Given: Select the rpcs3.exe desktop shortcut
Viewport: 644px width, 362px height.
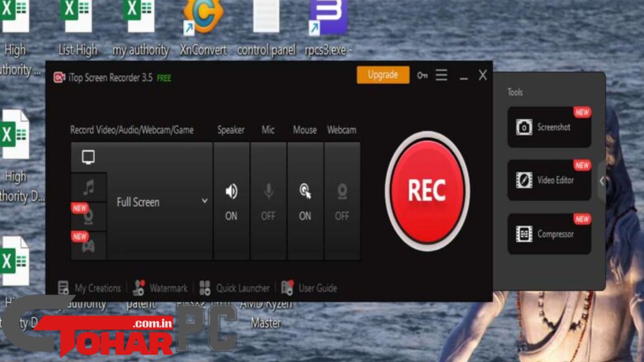Looking at the screenshot, I should point(329,29).
